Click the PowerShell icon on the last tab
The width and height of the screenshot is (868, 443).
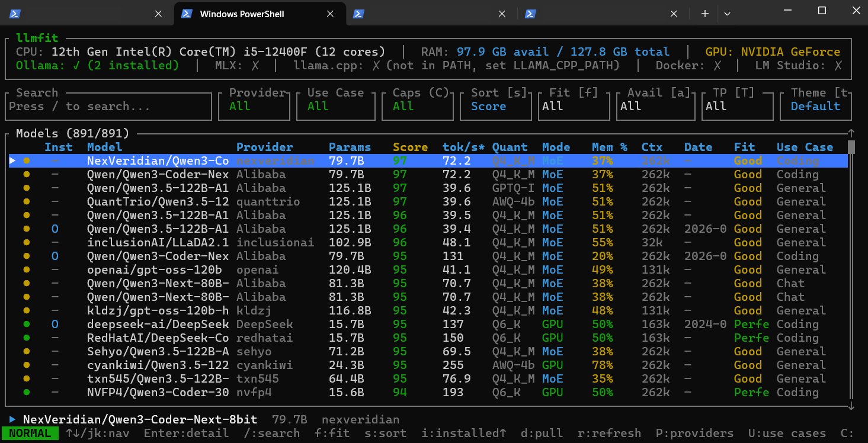pos(531,14)
